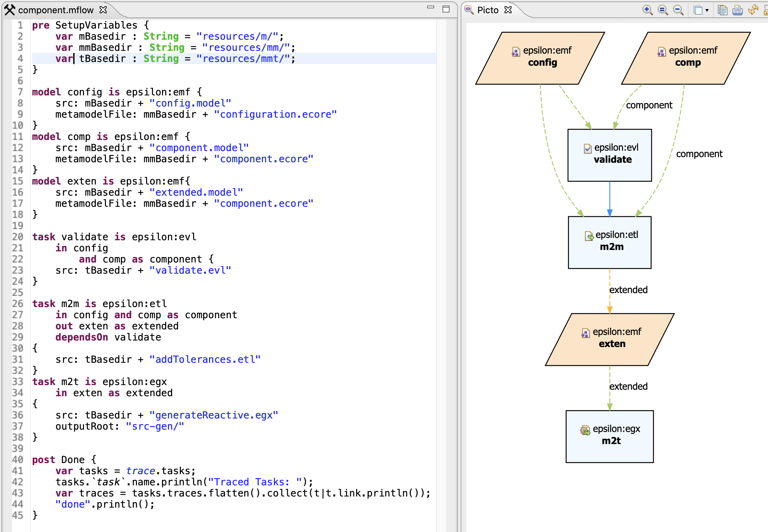Close the Picto view tab
The image size is (768, 532).
508,10
